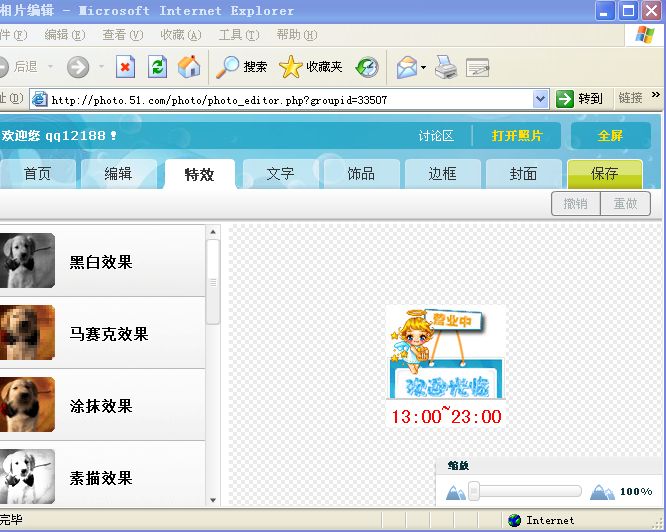The height and width of the screenshot is (532, 666).
Task: Click the zoom slider handle
Action: coord(474,491)
